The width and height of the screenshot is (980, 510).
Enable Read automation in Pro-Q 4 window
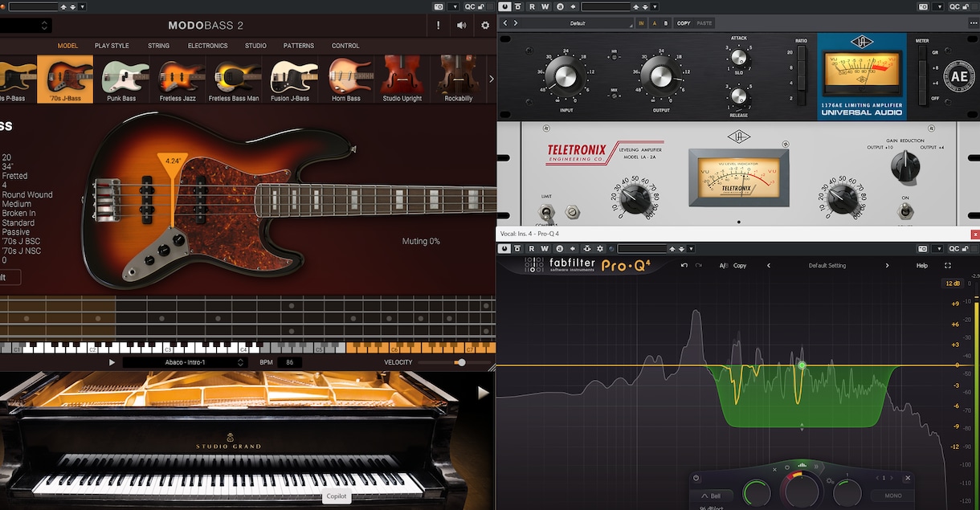pos(532,249)
